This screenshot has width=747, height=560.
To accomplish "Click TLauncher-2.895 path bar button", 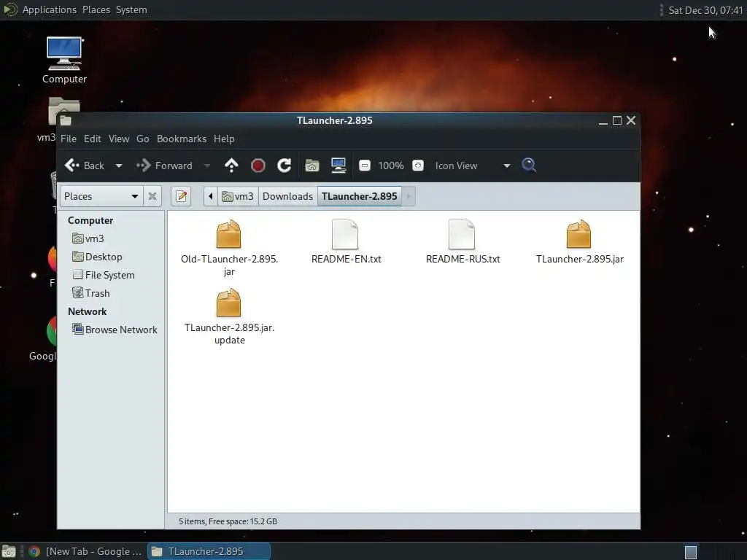I will point(359,196).
